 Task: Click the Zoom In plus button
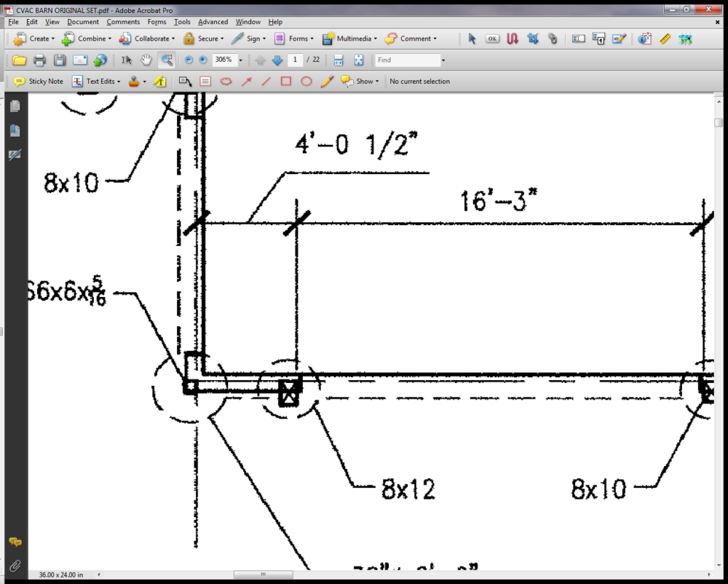point(203,60)
